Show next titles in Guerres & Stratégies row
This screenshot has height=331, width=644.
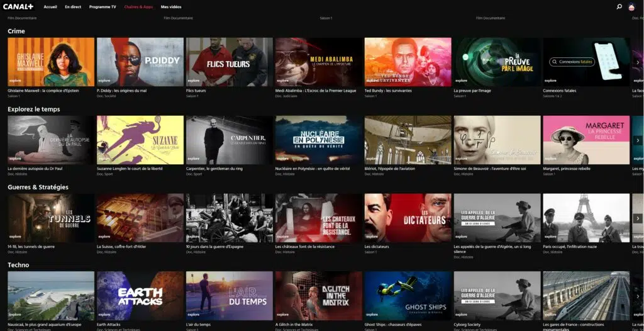[x=638, y=218]
